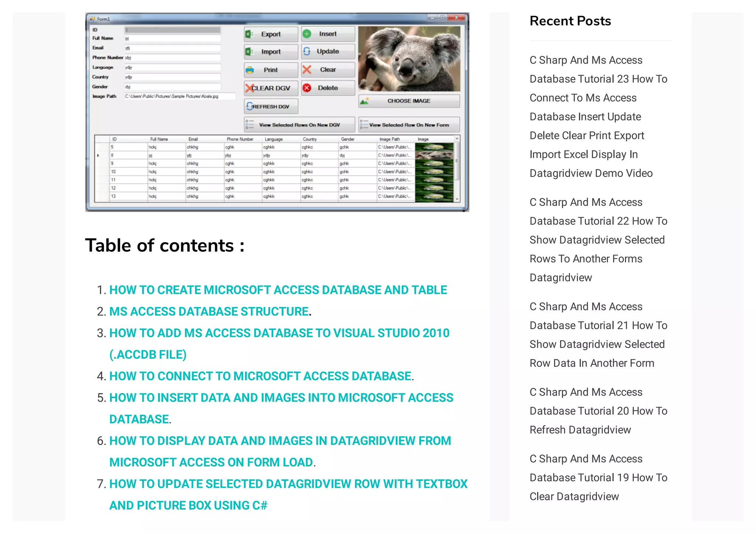The image size is (756, 534).
Task: Open recent post Tutorial 20 Refresh Datagridview
Action: [598, 411]
